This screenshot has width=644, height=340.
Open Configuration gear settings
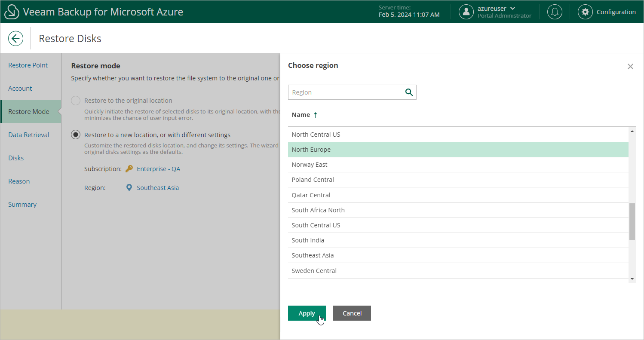click(x=585, y=12)
